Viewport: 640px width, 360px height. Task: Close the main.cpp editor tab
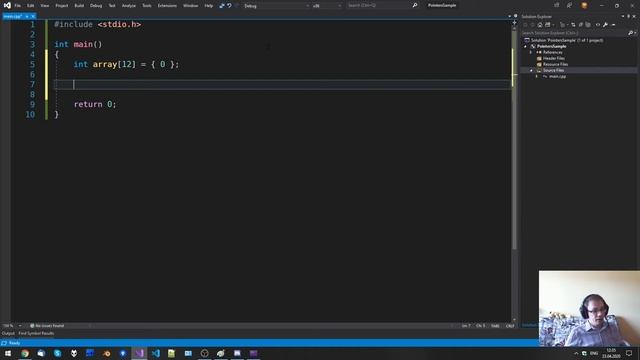(x=33, y=16)
